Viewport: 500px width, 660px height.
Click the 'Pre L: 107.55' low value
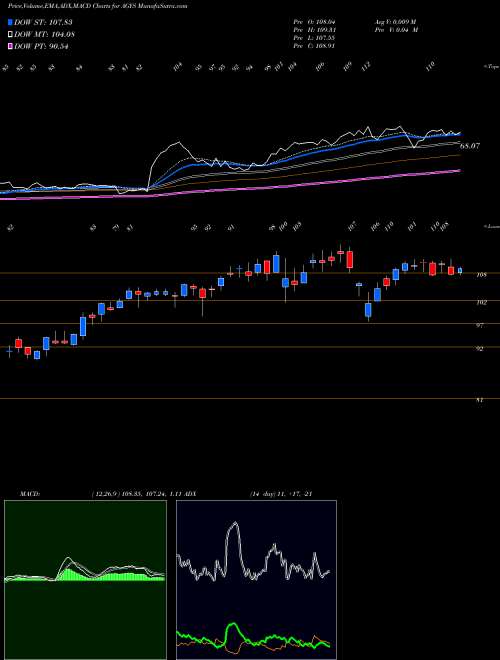click(x=314, y=38)
